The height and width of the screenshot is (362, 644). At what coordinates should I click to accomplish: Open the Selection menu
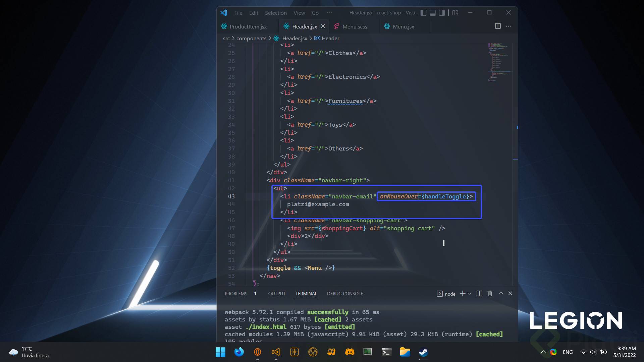tap(276, 13)
